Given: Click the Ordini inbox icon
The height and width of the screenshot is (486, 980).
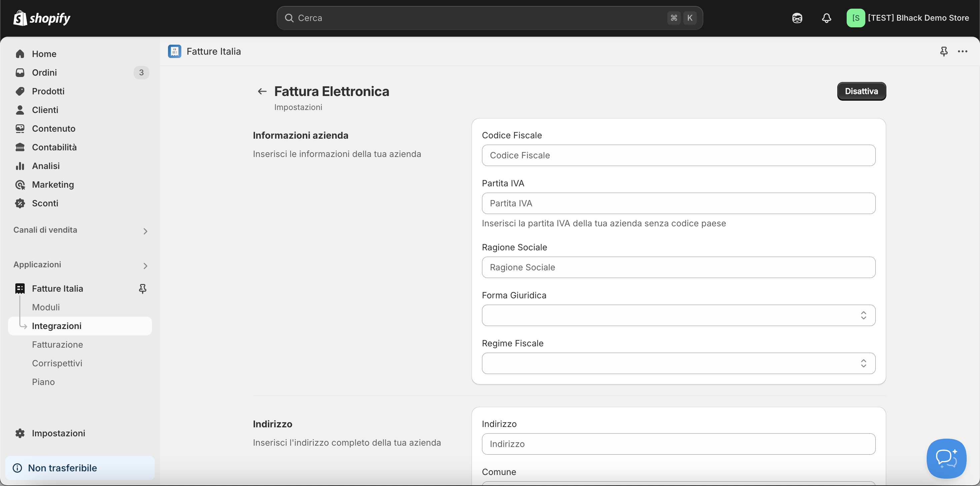Looking at the screenshot, I should 20,72.
